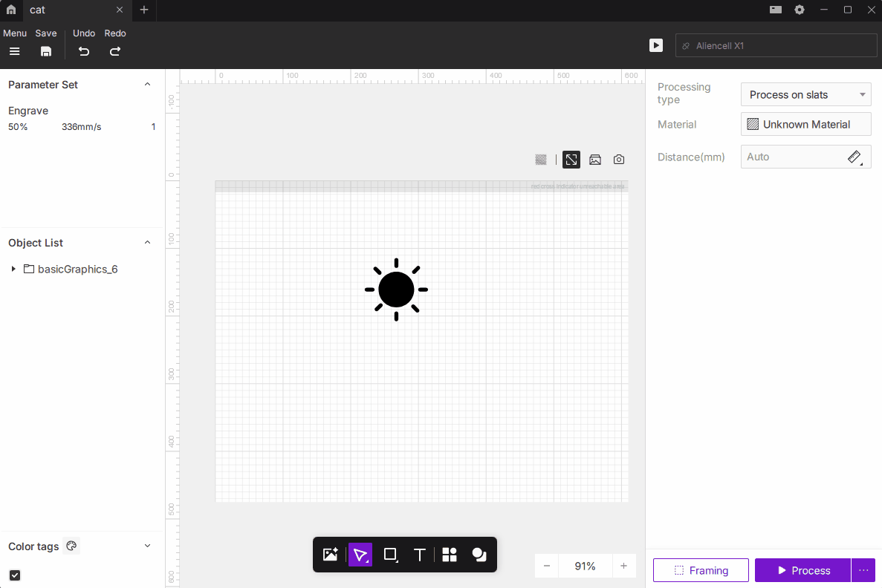Viewport: 882px width, 588px height.
Task: Click the AI image insert tool
Action: coord(331,555)
